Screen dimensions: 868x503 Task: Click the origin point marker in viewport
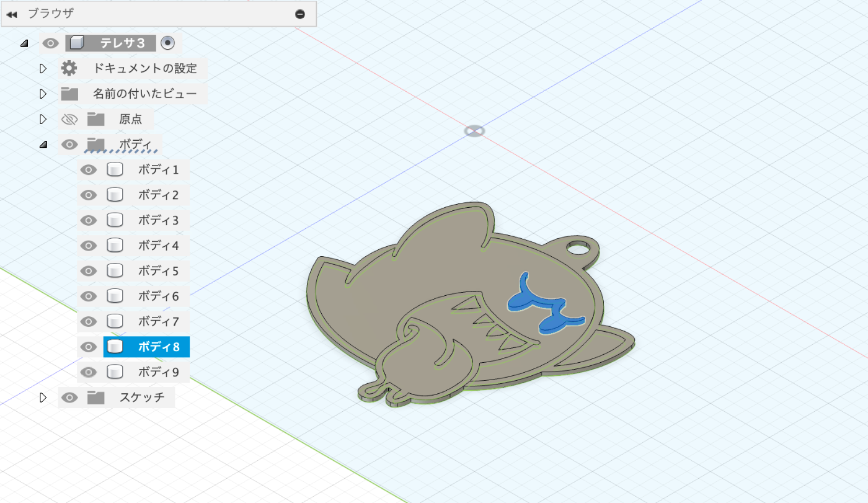click(474, 131)
